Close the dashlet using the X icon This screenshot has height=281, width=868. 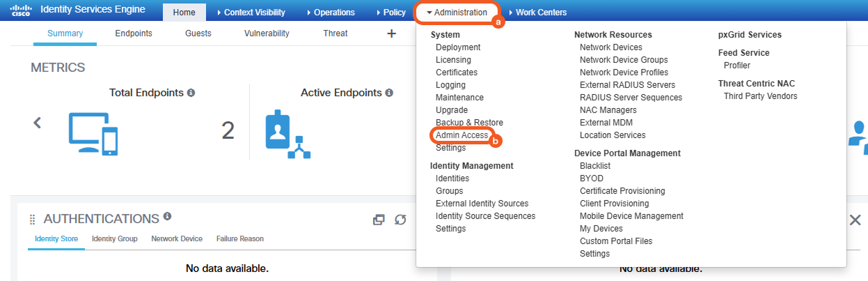coord(855,220)
